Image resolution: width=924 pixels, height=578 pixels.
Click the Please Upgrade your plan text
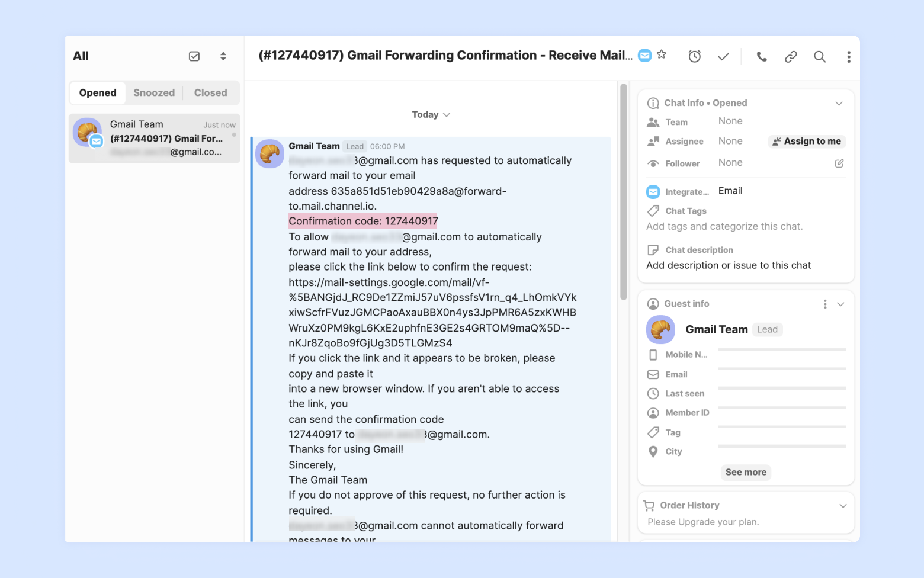[703, 522]
